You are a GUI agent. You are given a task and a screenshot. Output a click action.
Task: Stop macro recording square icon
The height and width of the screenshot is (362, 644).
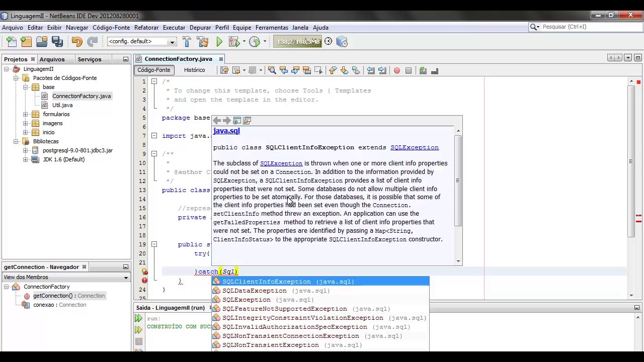[409, 70]
